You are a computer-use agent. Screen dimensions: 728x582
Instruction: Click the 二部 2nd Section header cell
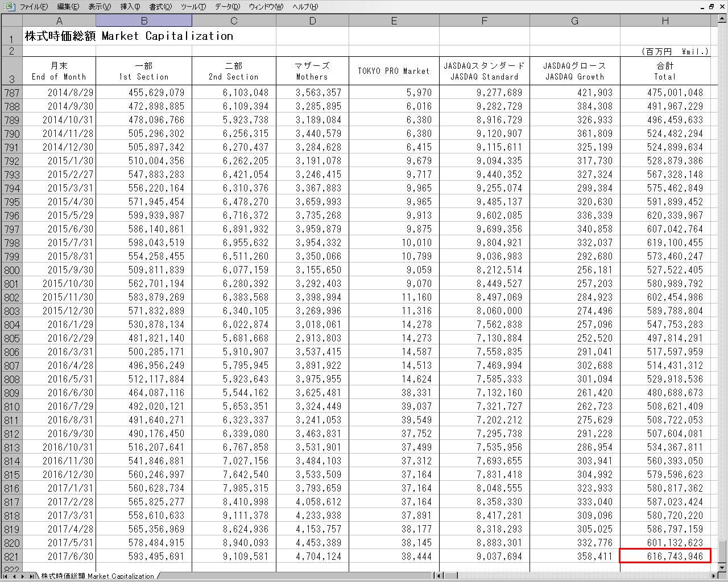234,71
